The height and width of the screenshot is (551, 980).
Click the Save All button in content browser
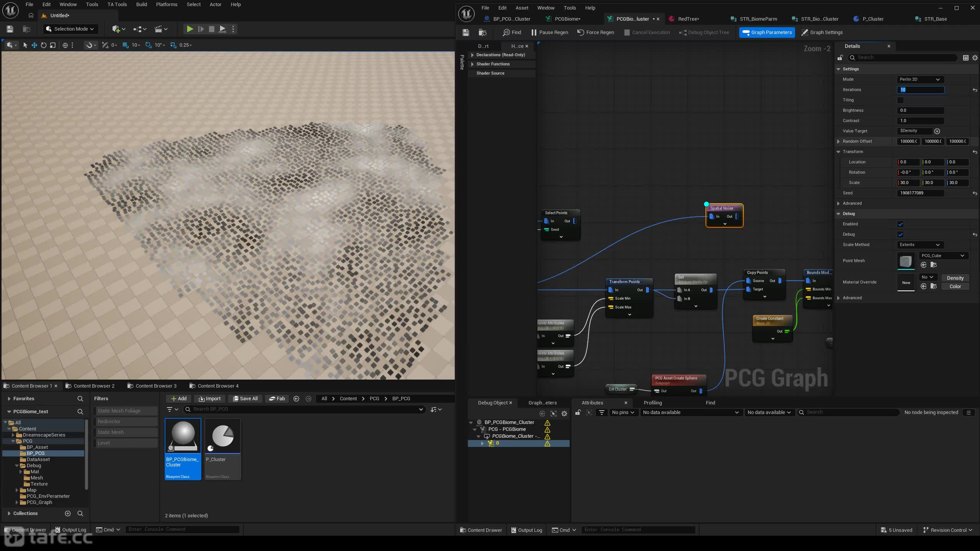tap(245, 399)
